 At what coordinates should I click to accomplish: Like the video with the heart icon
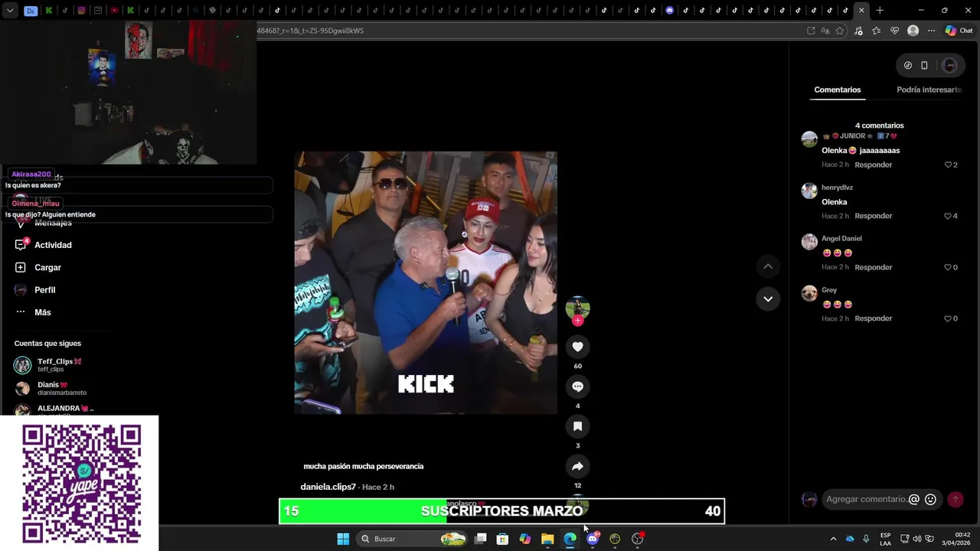577,347
